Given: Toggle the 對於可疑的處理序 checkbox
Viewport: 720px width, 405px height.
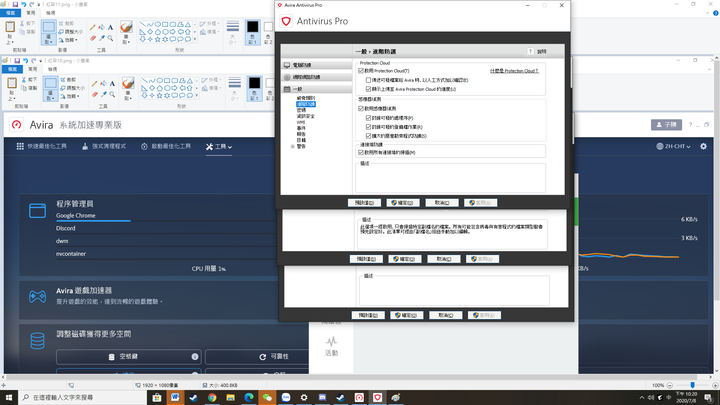Looking at the screenshot, I should [x=368, y=118].
